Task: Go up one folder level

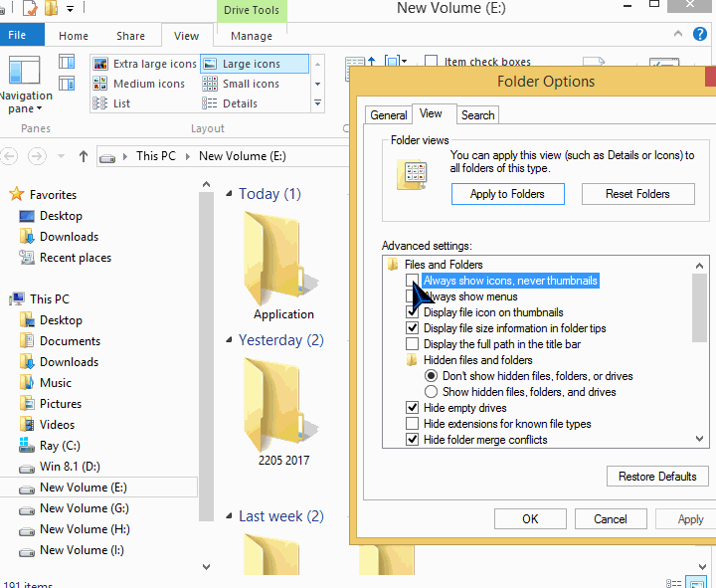Action: [x=84, y=157]
